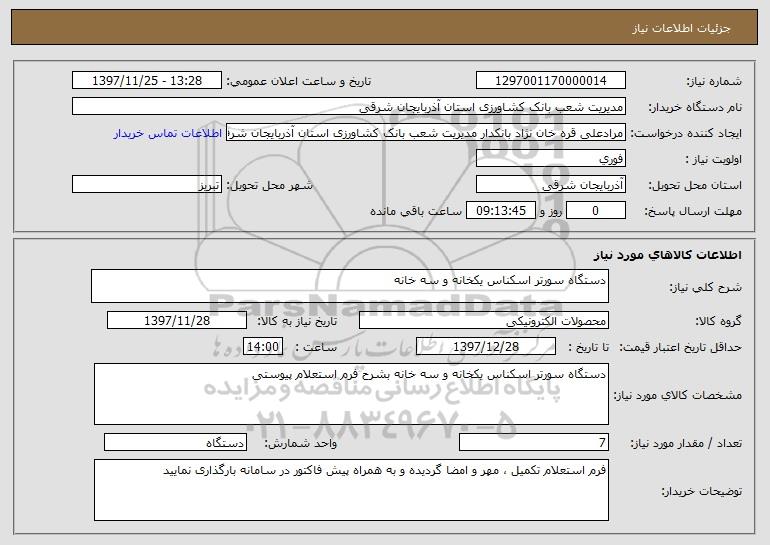Click the remaining days field showing 0
The height and width of the screenshot is (545, 770).
click(x=596, y=211)
